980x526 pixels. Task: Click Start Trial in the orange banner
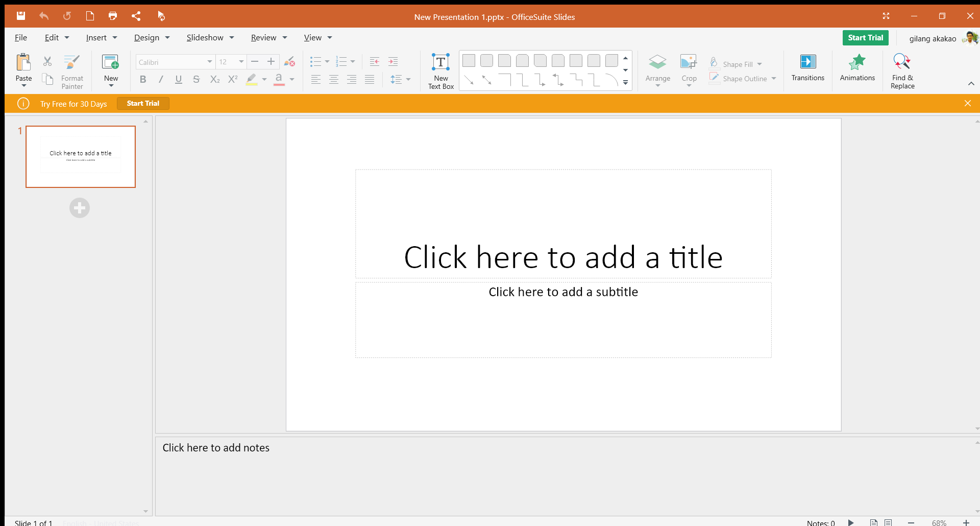pos(143,104)
